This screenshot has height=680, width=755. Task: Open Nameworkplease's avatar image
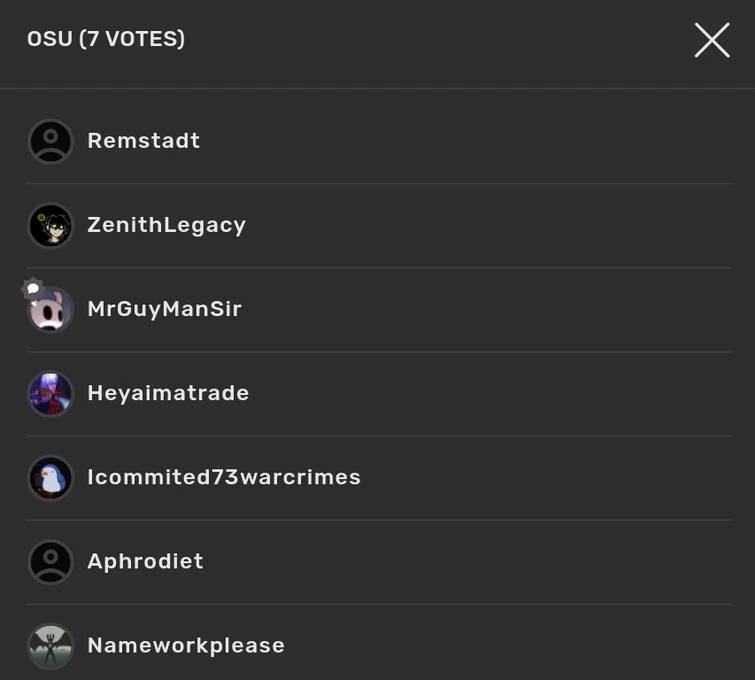[x=50, y=646]
